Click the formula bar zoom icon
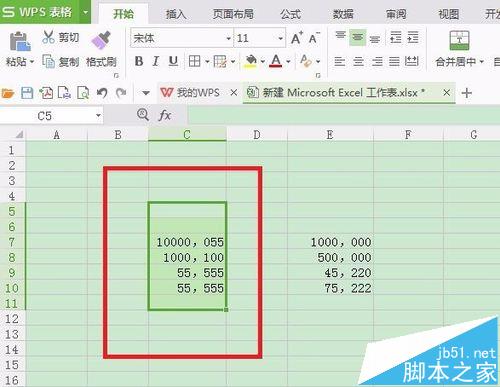The height and width of the screenshot is (387, 500). coord(143,115)
